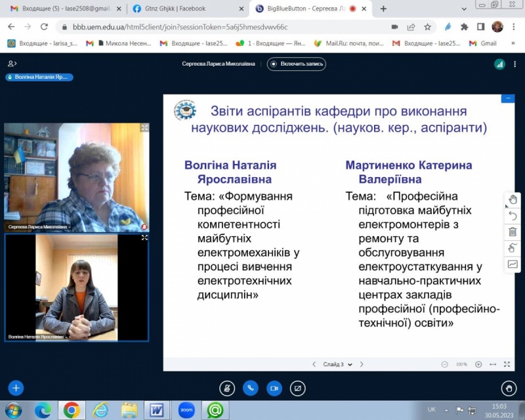Zoom out of the slide
The width and height of the screenshot is (525, 420).
[x=445, y=364]
